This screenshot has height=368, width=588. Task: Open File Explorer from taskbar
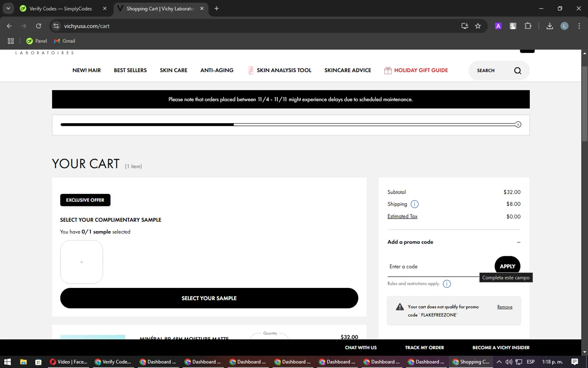[23, 362]
